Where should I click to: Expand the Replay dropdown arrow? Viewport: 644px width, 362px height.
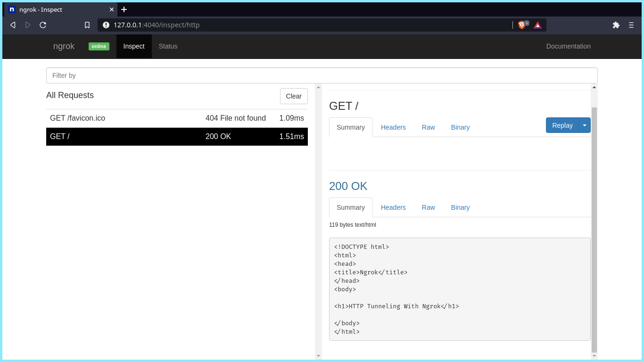585,125
